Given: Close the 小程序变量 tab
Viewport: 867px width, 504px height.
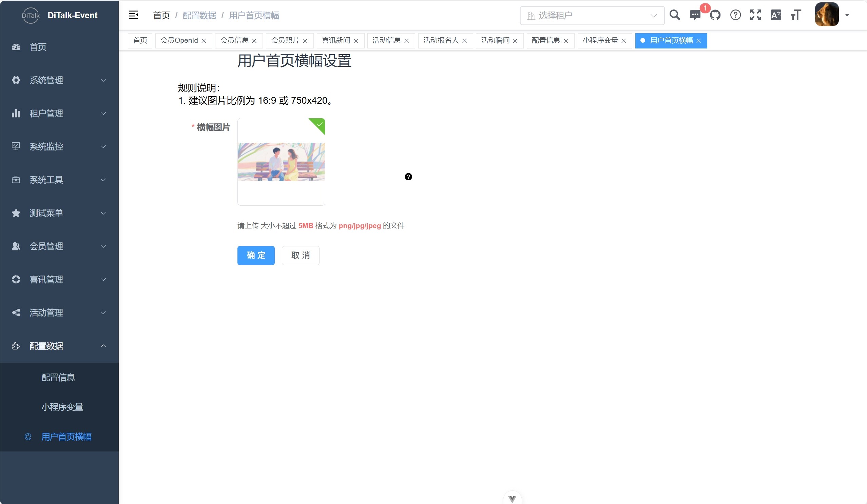Looking at the screenshot, I should point(624,41).
